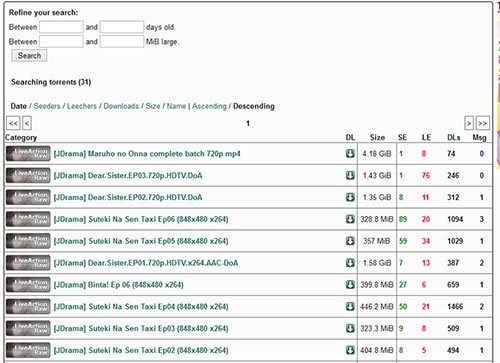Open Binta! Ep 06 (848x480 x264) page
500x363 pixels.
click(x=119, y=285)
